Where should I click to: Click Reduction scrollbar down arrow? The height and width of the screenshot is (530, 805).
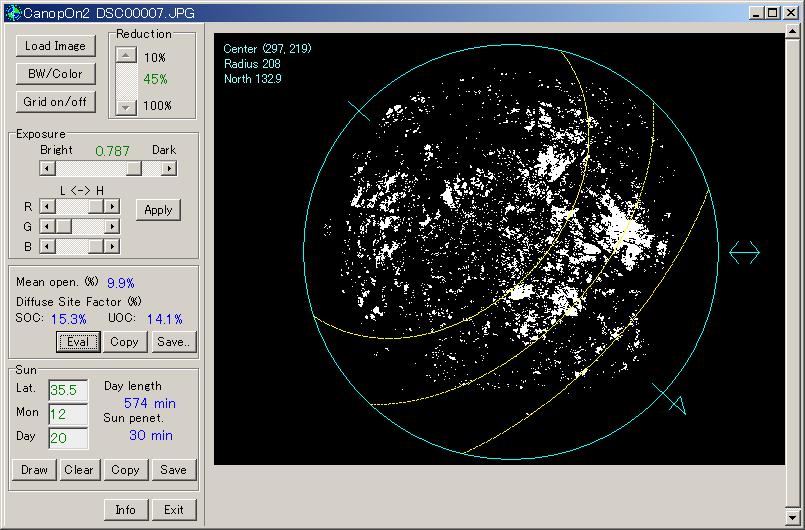click(126, 107)
